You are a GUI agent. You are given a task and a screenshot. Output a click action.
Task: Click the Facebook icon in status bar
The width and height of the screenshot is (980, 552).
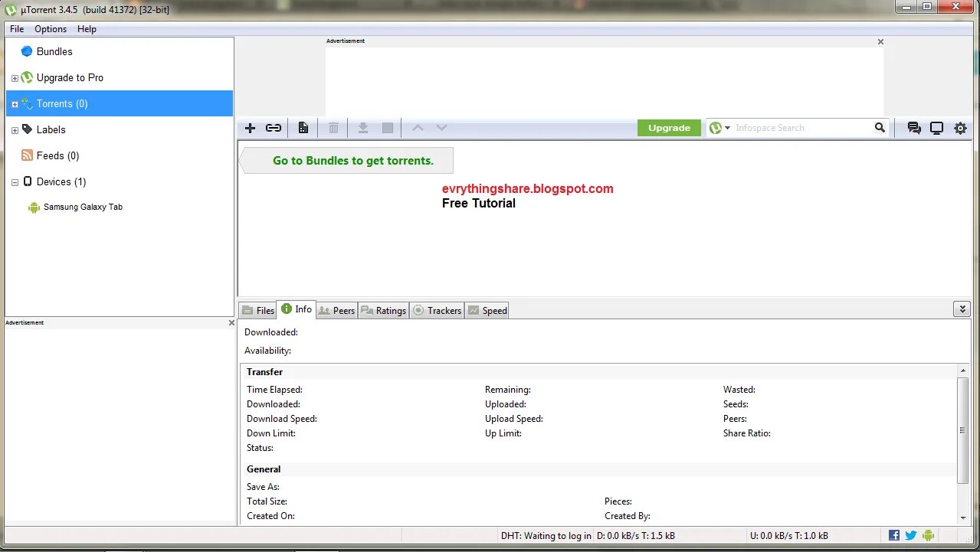[894, 535]
